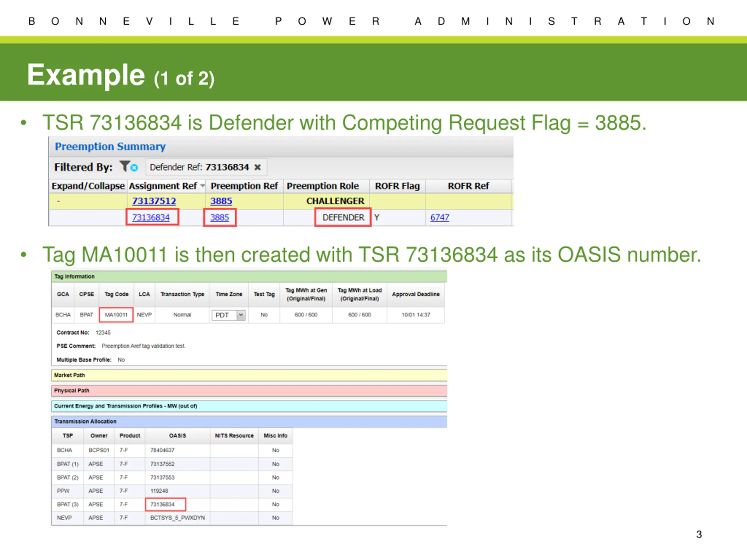Select the MA10011 tag code cell
This screenshot has height=560, width=747.
pos(116,315)
